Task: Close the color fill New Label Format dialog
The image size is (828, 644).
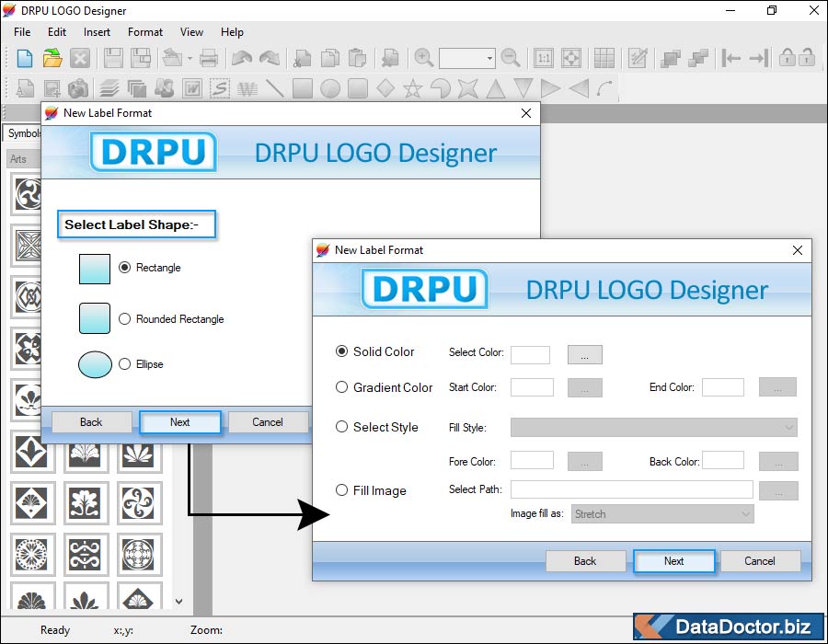Action: click(798, 250)
